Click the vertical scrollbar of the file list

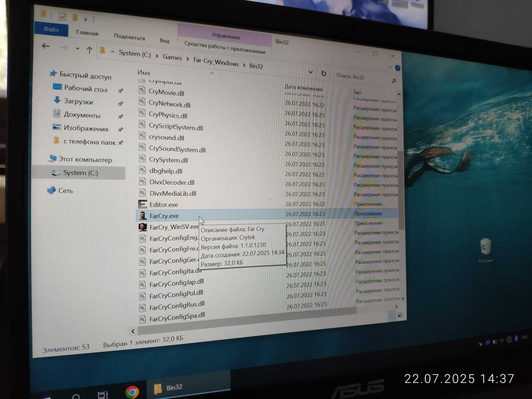point(400,190)
